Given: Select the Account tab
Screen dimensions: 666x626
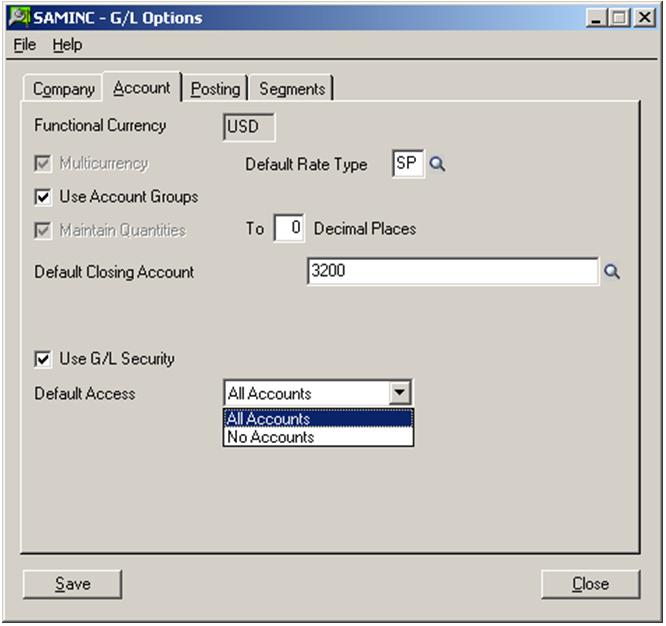Looking at the screenshot, I should (142, 87).
